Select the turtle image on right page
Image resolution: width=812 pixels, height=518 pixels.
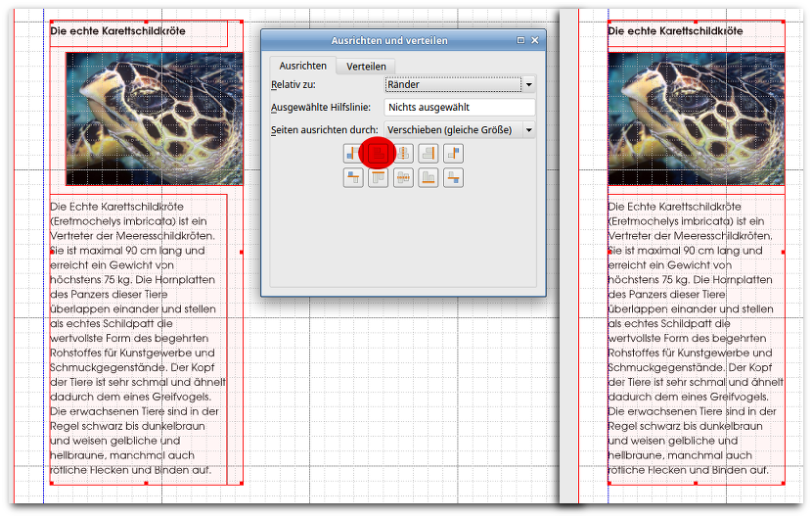(695, 118)
